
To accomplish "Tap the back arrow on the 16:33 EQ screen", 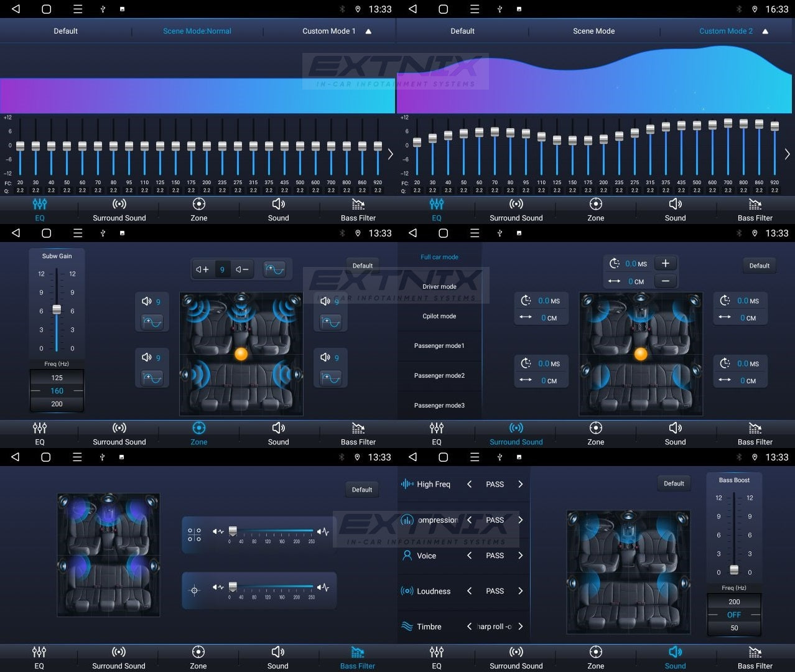I will tap(412, 9).
